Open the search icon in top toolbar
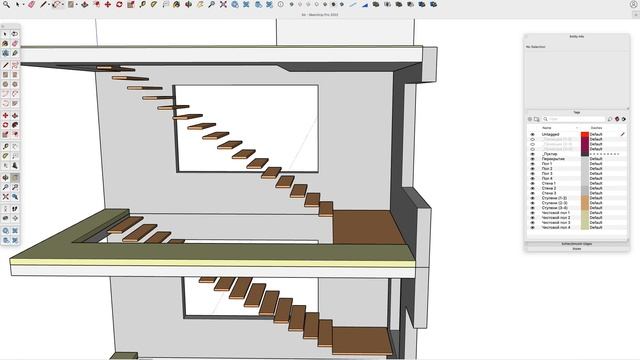640x360 pixels. click(x=7, y=4)
